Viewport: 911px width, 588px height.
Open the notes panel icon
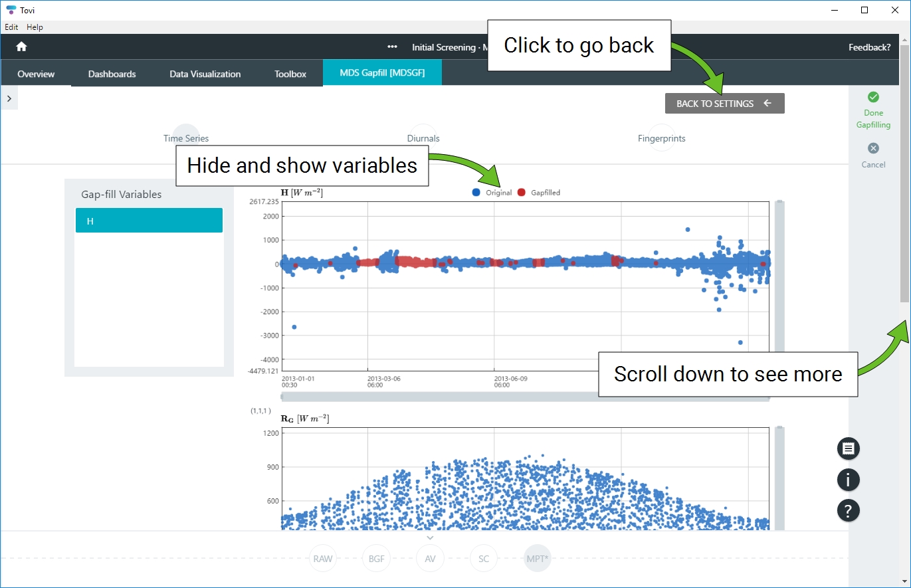(x=848, y=448)
